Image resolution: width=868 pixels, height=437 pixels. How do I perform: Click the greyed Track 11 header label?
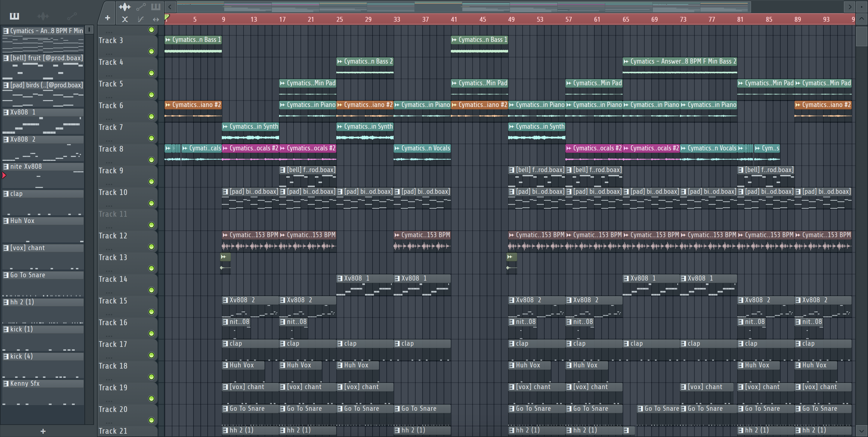[x=113, y=214]
